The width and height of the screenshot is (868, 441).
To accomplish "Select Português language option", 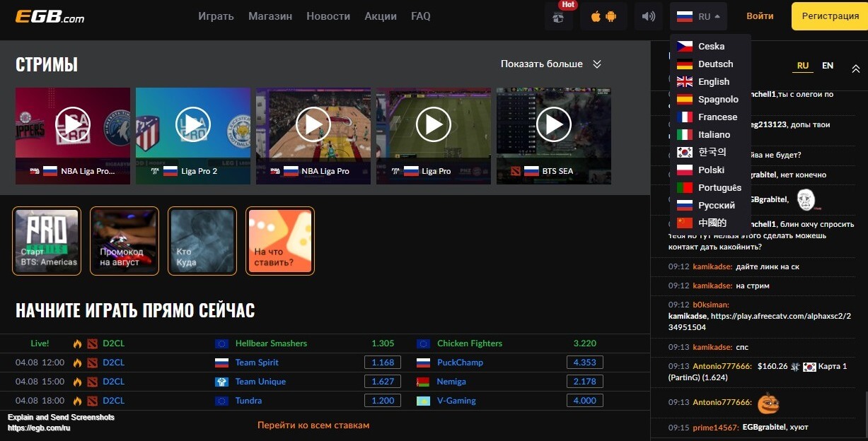I will (710, 187).
